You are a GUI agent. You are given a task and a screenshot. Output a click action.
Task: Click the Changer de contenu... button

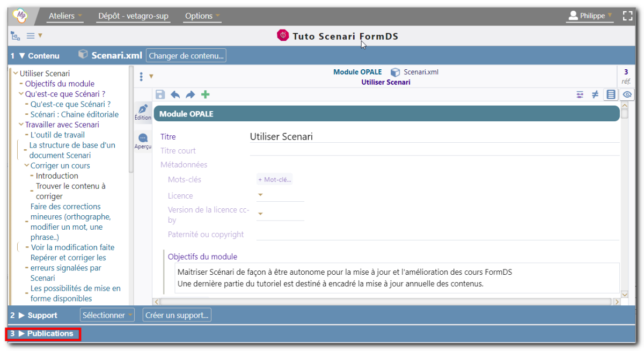[186, 55]
